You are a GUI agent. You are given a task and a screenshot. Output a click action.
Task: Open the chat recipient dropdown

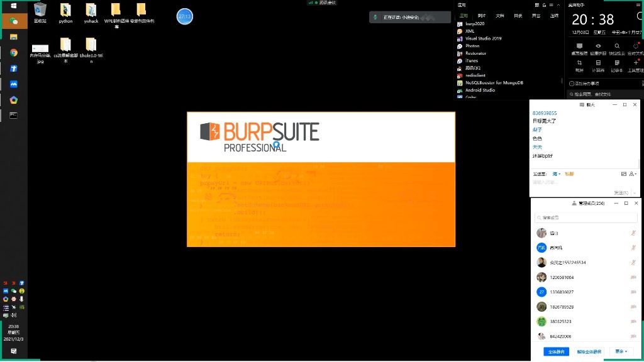(x=557, y=174)
